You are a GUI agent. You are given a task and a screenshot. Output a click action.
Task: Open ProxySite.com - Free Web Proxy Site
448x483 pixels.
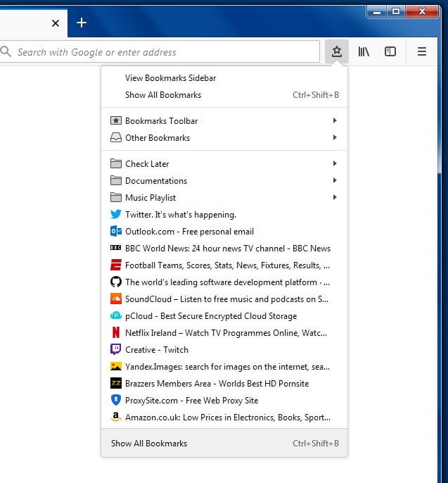224,401
